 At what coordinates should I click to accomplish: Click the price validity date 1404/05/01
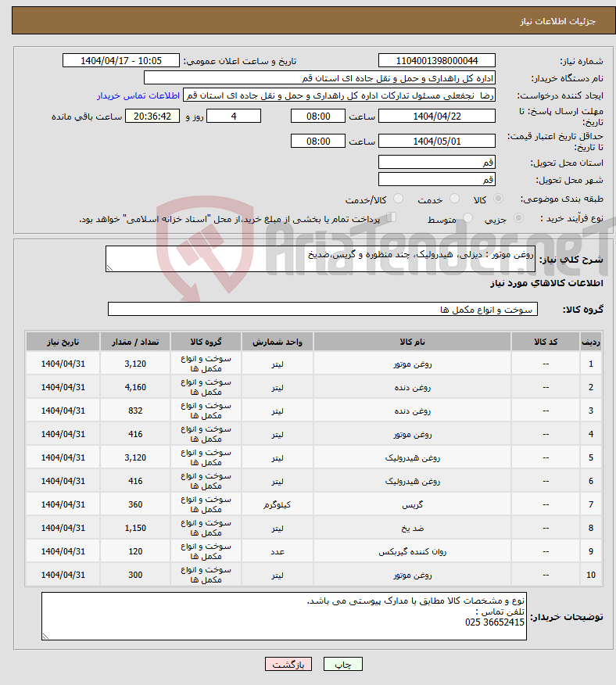pos(437,141)
